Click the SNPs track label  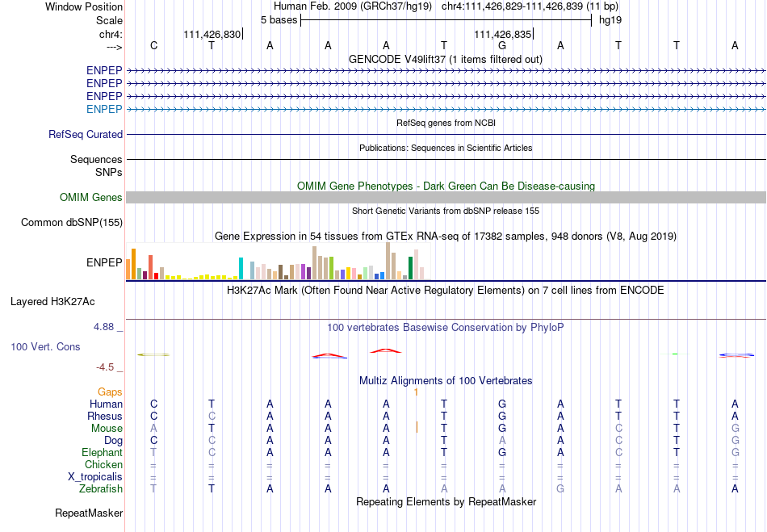click(x=109, y=172)
